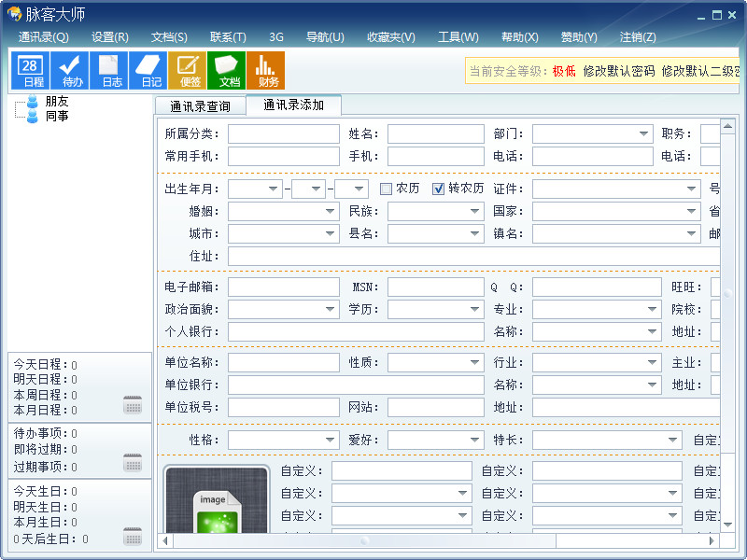Expand the 城市 dropdown
This screenshot has width=747, height=560.
pyautogui.click(x=330, y=233)
